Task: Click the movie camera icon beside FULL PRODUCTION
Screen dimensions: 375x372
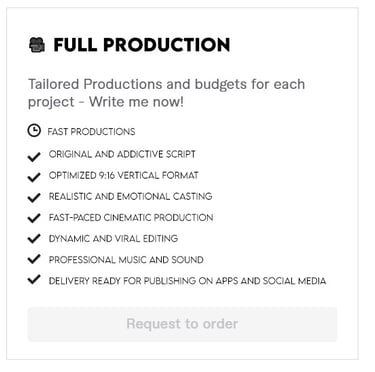Action: point(37,45)
